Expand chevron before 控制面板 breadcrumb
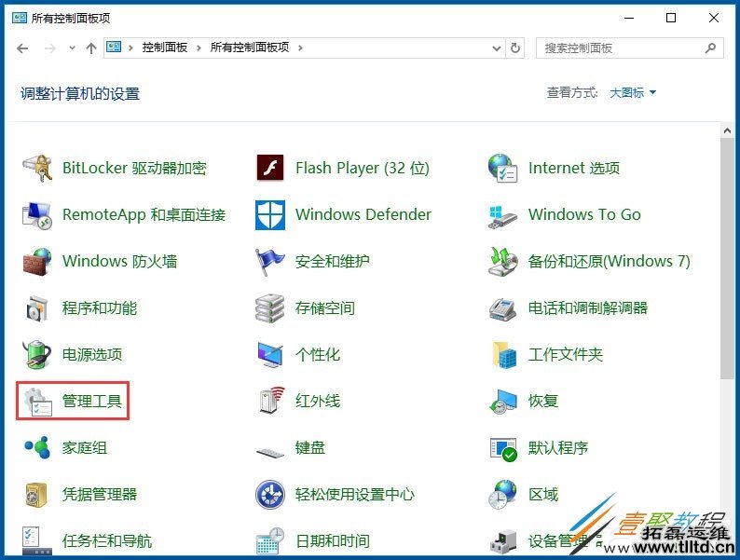The width and height of the screenshot is (740, 560). coord(130,48)
